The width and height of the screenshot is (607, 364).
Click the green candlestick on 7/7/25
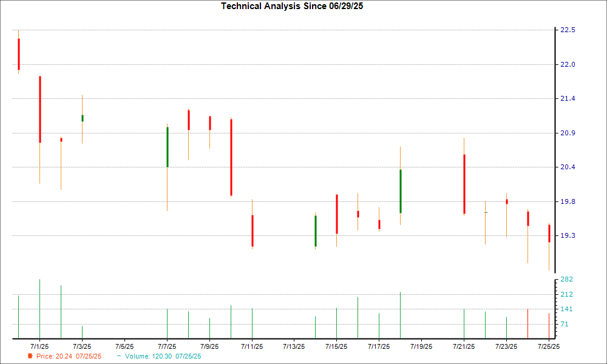point(167,147)
